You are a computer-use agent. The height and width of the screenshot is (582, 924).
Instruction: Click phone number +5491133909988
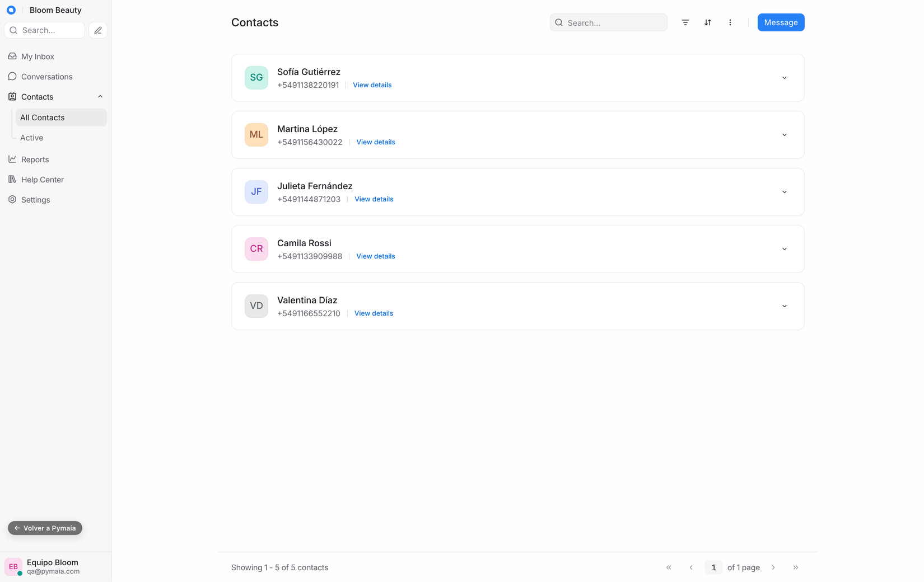310,256
